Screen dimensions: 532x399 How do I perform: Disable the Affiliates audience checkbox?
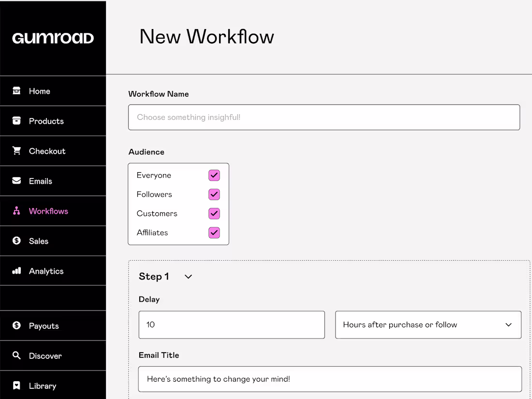214,233
